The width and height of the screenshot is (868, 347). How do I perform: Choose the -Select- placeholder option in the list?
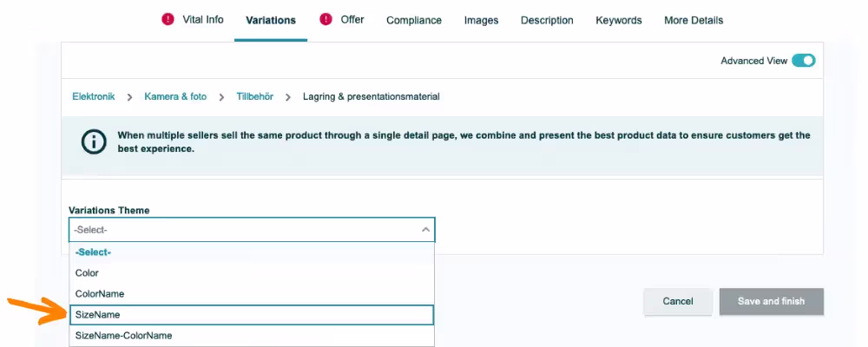(x=252, y=252)
